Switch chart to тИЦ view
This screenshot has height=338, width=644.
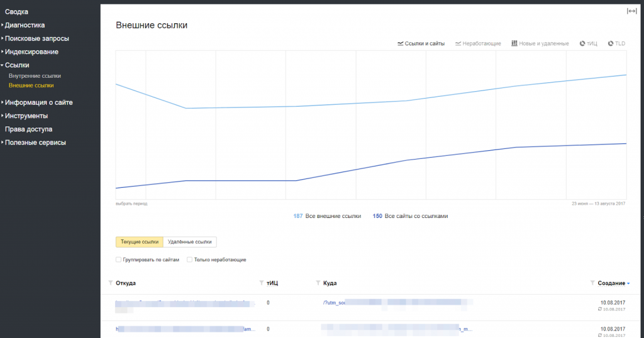pos(588,43)
